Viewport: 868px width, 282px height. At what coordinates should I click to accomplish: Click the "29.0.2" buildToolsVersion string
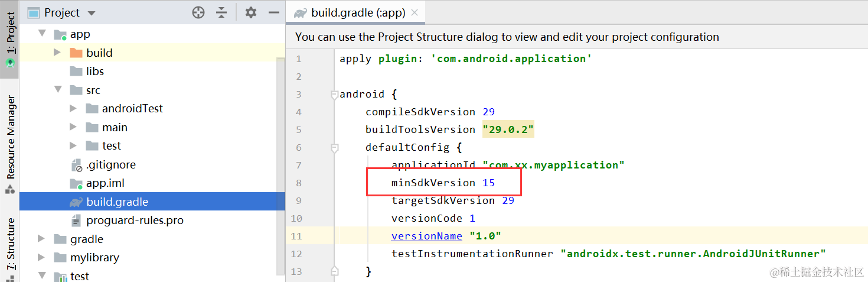tap(508, 129)
